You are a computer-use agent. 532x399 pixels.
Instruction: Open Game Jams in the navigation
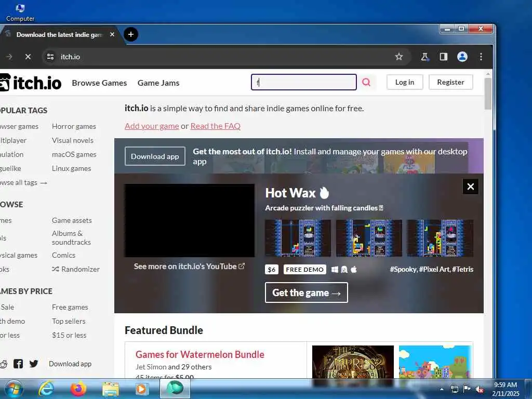(158, 83)
